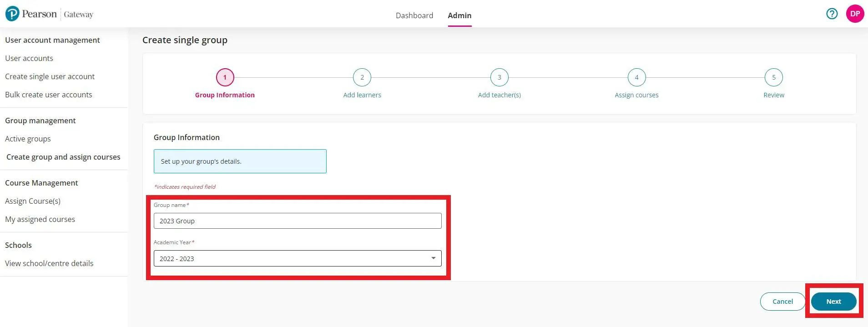Open User accounts in sidebar
This screenshot has height=327, width=868.
point(29,58)
